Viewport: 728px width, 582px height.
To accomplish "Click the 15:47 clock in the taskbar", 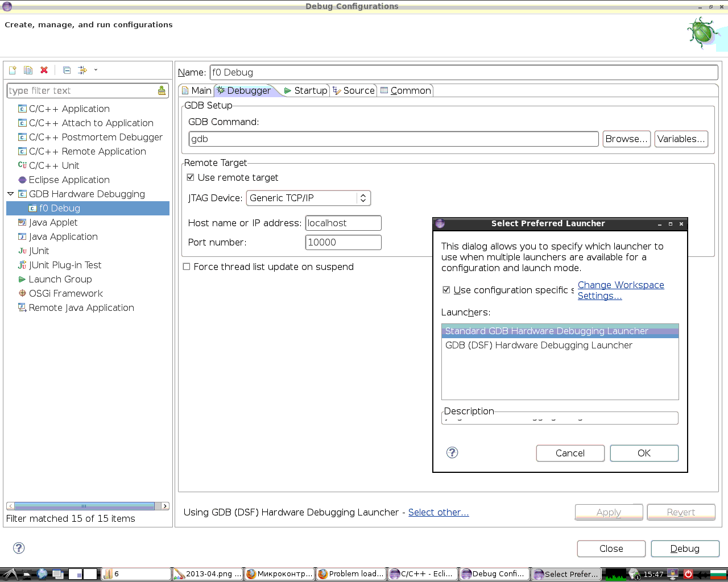I will 653,574.
